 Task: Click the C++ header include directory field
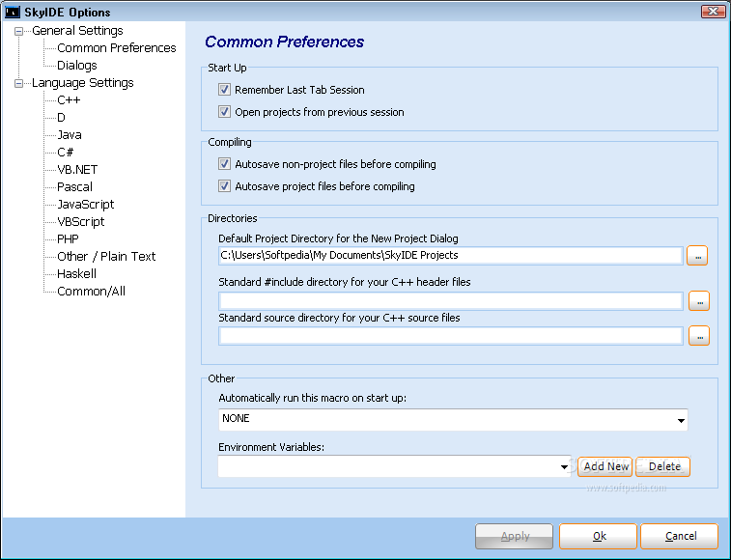click(x=451, y=301)
